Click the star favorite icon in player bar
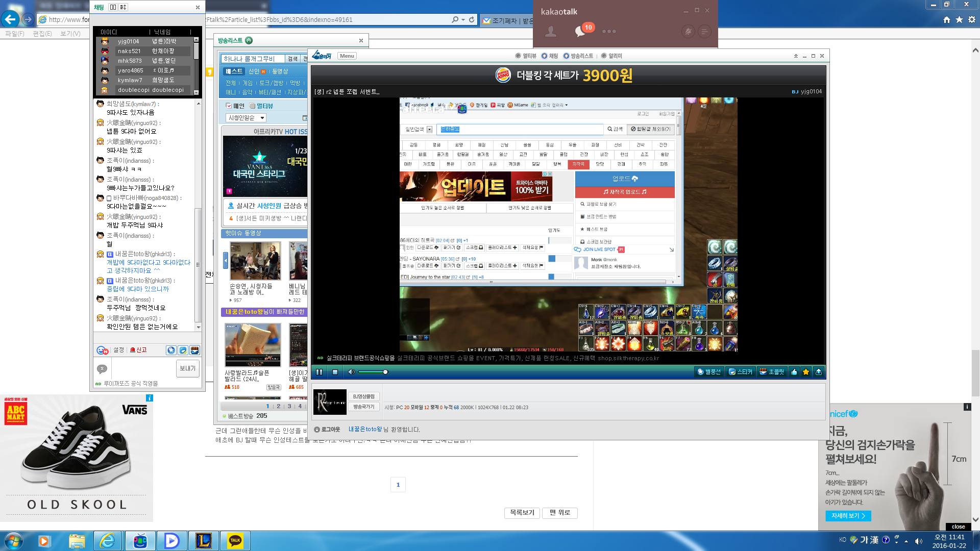Viewport: 980px width, 551px height. point(806,372)
